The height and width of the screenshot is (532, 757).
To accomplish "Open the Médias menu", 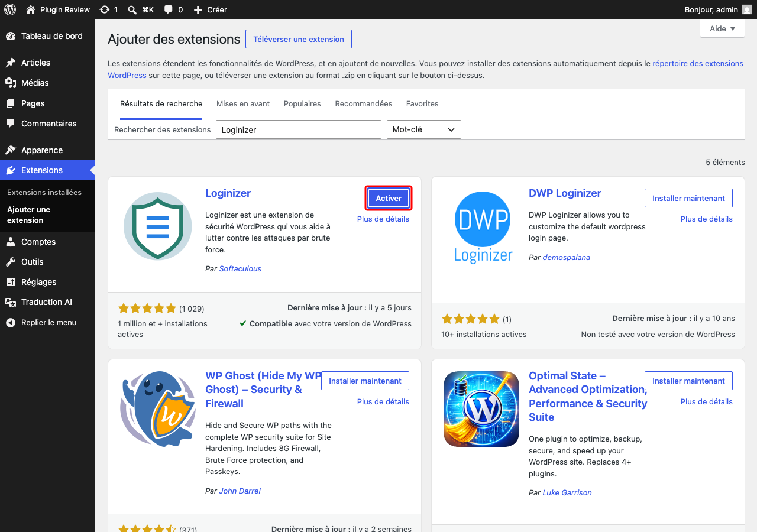I will click(47, 83).
